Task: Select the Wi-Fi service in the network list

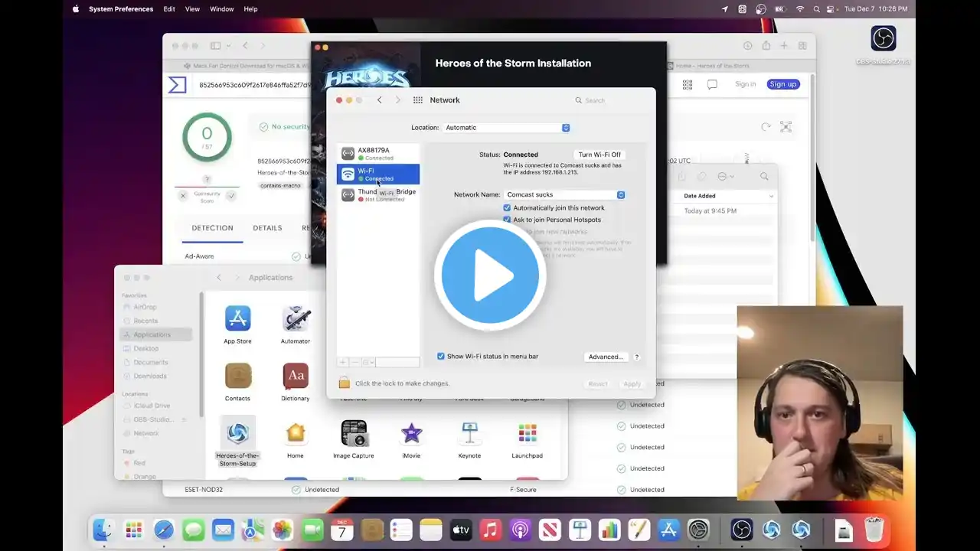Action: 378,174
